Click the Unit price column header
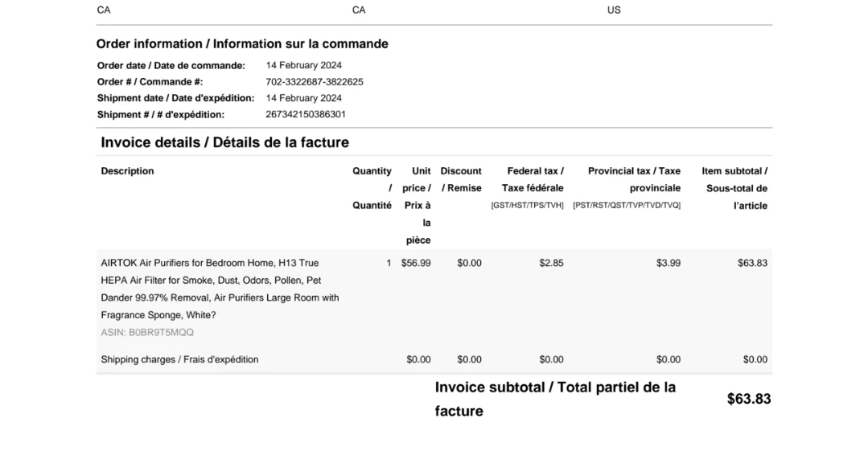The height and width of the screenshot is (463, 868). 418,205
